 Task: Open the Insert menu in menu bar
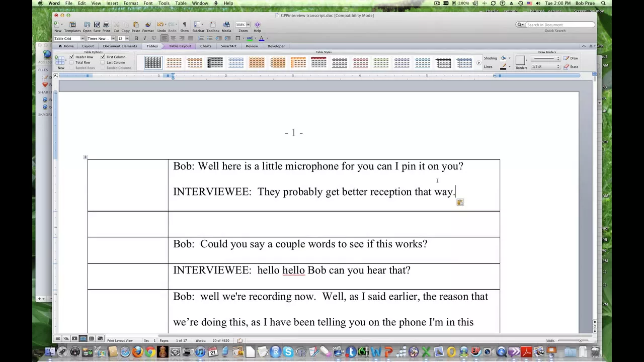tap(112, 4)
